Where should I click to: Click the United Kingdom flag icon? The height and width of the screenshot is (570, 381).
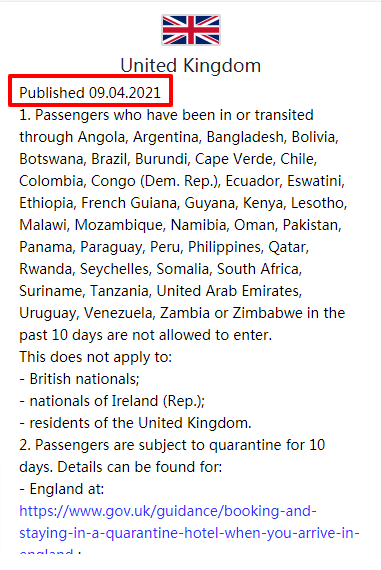[x=191, y=30]
